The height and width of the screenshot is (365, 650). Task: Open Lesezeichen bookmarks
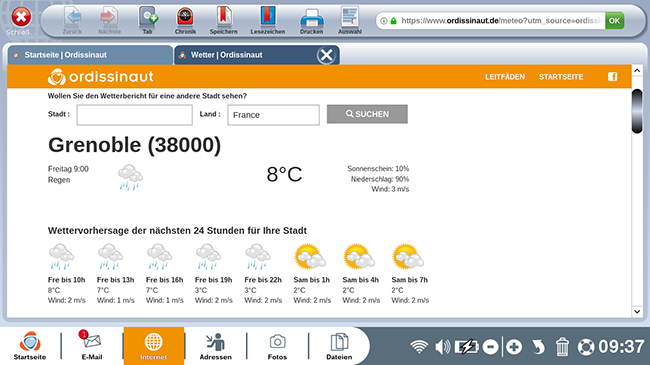point(268,20)
